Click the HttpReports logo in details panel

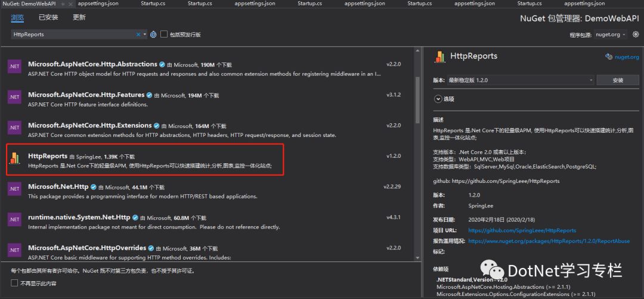tap(440, 57)
